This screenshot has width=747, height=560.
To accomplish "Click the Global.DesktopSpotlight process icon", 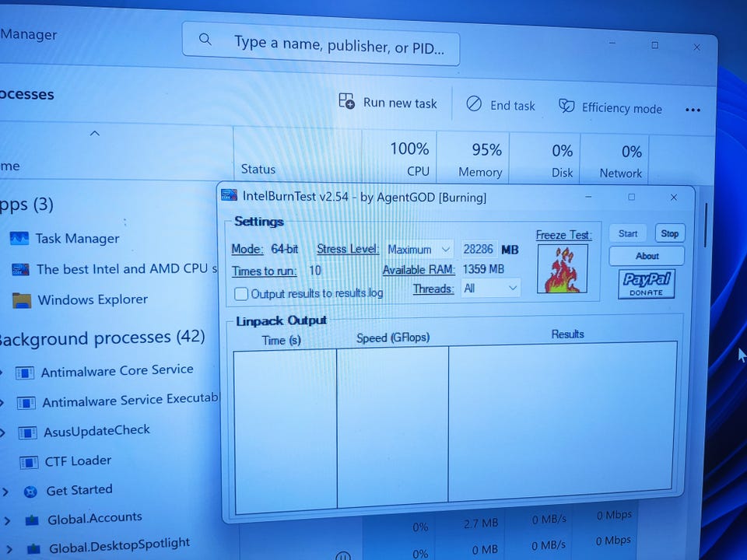I will tap(33, 549).
